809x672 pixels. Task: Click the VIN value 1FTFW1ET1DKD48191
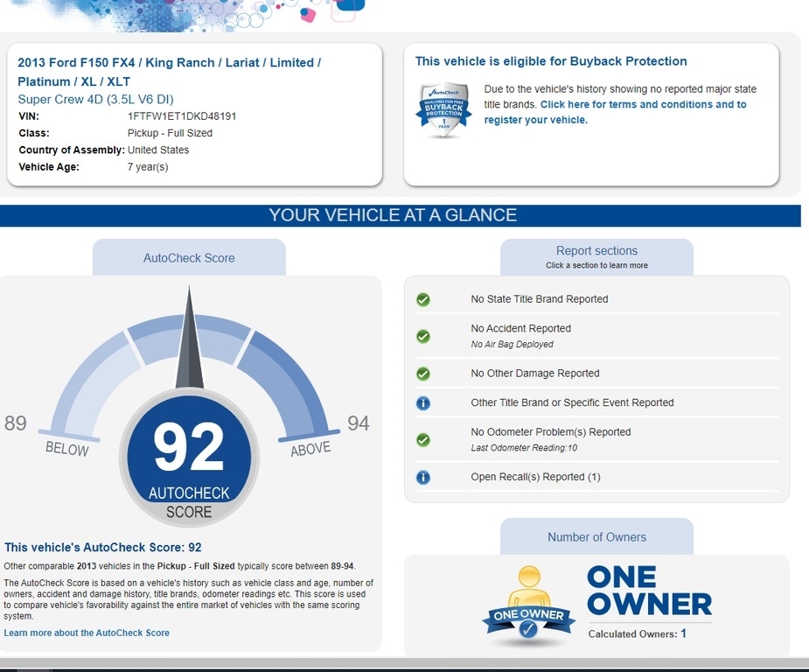coord(182,116)
